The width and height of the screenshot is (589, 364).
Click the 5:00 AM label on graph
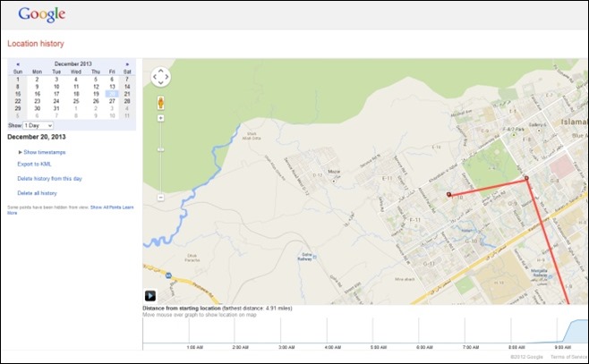[x=379, y=347]
